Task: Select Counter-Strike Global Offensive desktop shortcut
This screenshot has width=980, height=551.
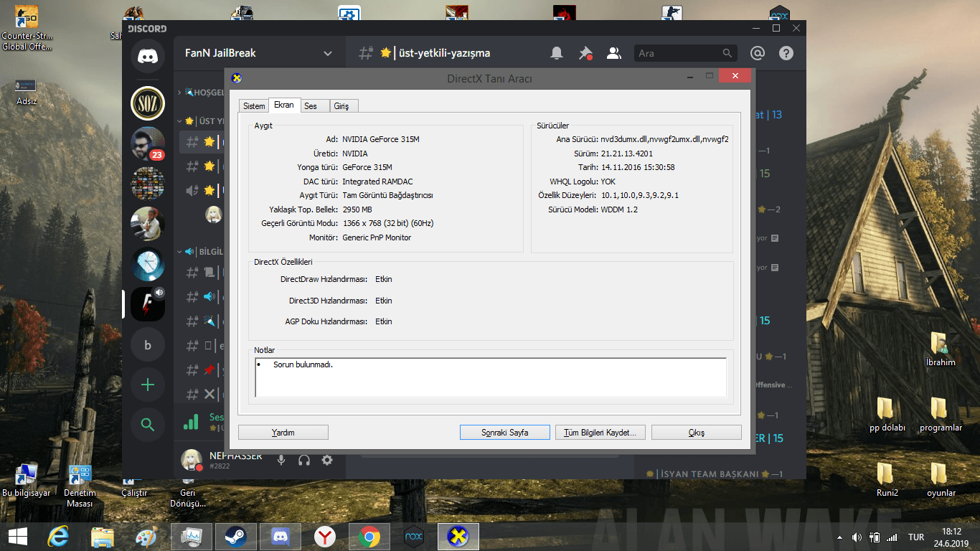Action: [27, 29]
